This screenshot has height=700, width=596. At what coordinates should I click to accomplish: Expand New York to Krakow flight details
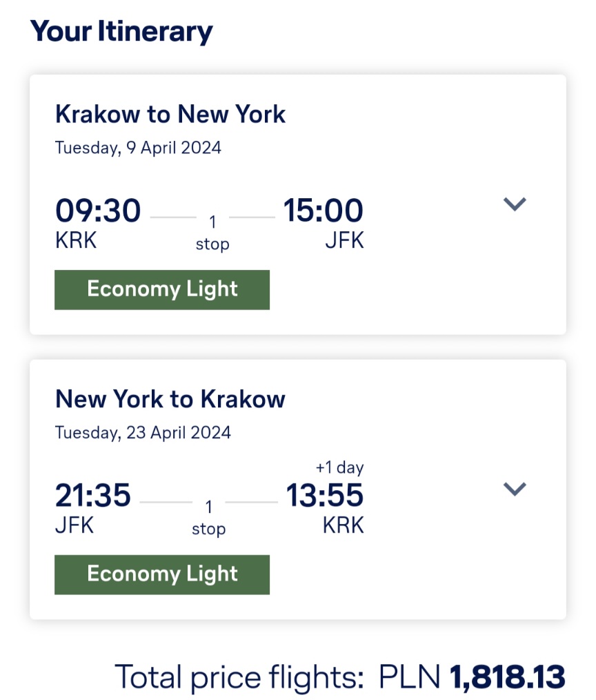515,489
